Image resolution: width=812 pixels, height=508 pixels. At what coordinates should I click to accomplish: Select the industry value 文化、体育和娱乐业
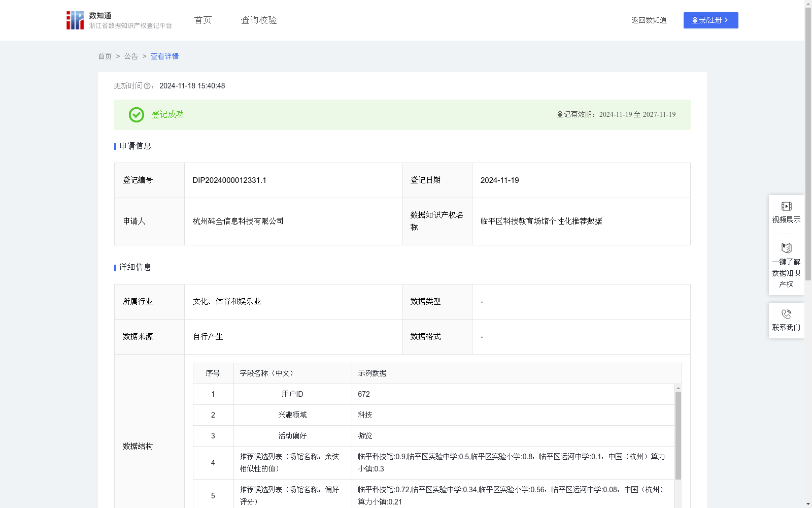pyautogui.click(x=227, y=302)
